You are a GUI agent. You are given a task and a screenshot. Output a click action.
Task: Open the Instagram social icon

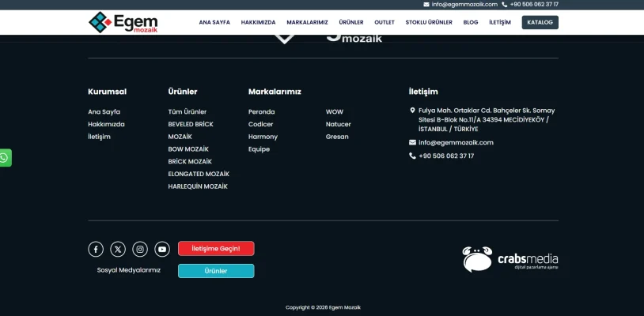point(140,249)
